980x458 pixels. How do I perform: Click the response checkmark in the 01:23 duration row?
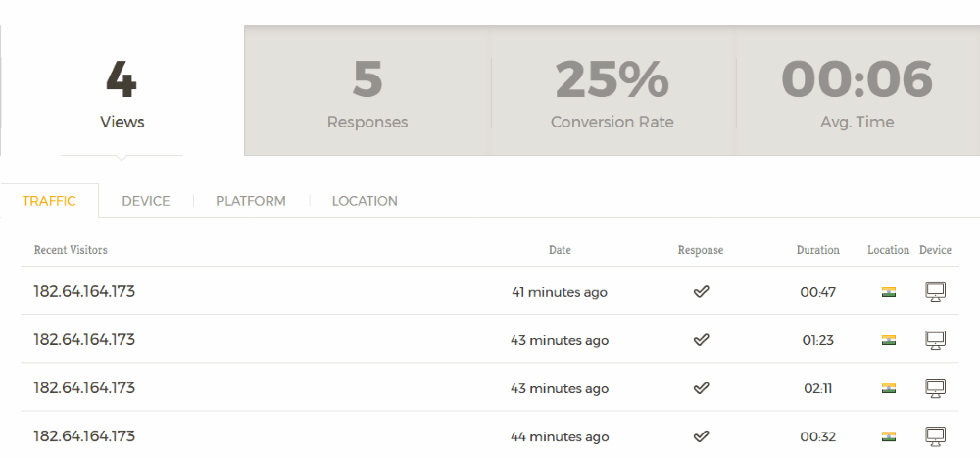pyautogui.click(x=701, y=340)
